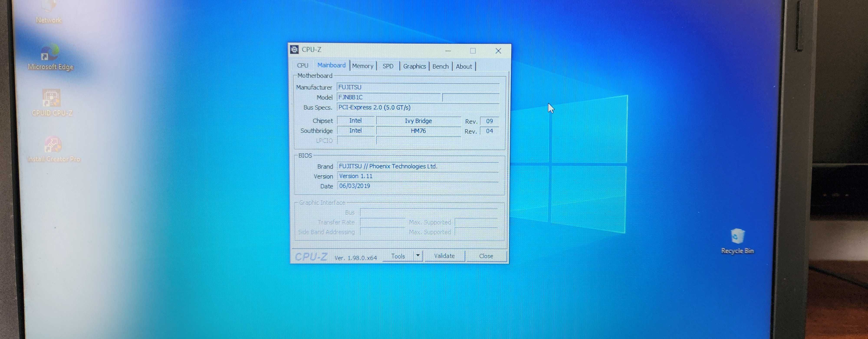The image size is (868, 339).
Task: Select the Mainboard tab
Action: [331, 65]
